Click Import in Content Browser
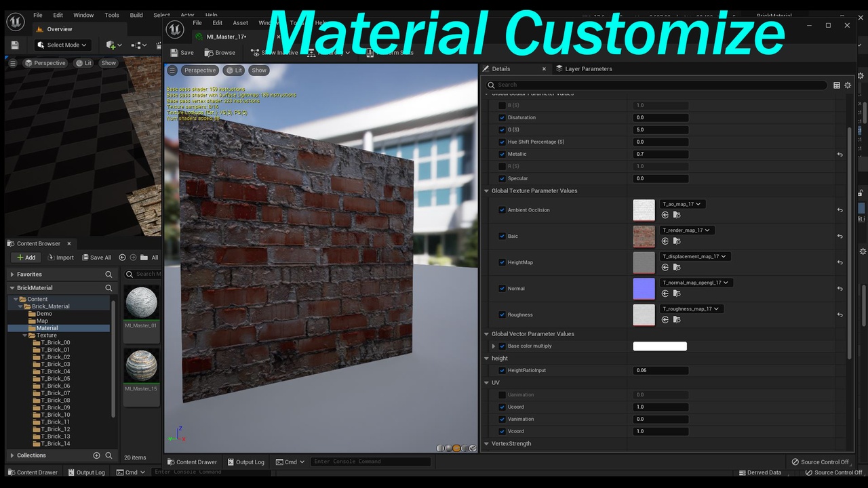Image resolution: width=868 pixels, height=488 pixels. click(x=61, y=258)
